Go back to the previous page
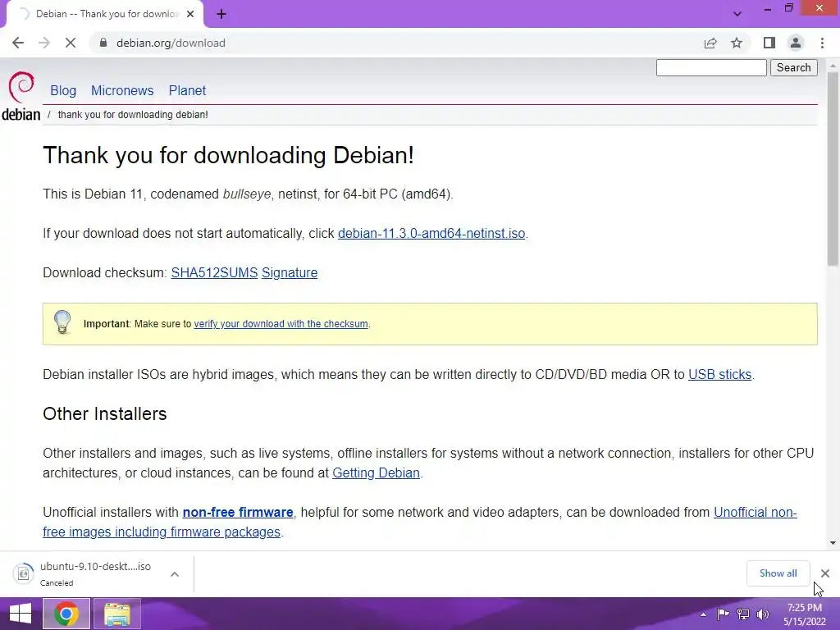This screenshot has height=630, width=840. pyautogui.click(x=18, y=43)
